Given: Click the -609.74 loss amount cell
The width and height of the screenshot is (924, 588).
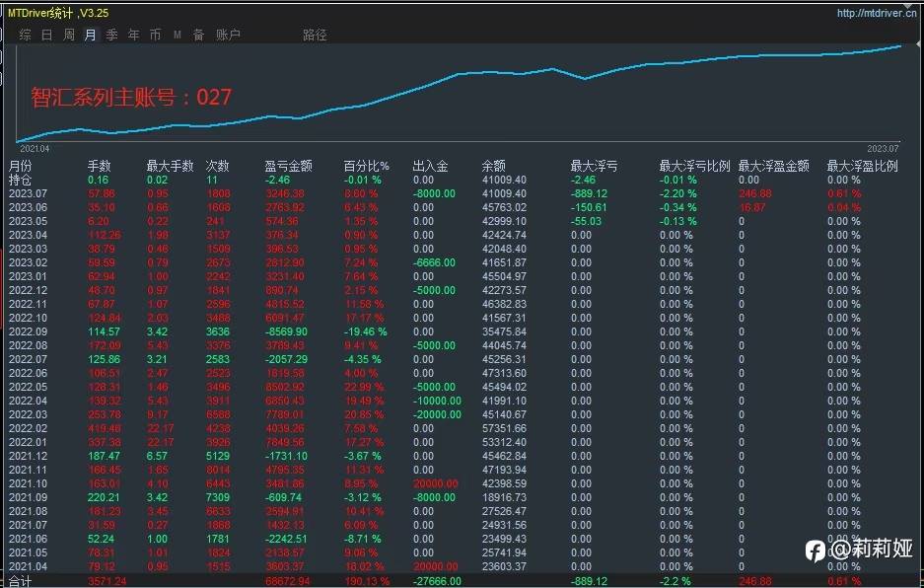Looking at the screenshot, I should coord(283,497).
